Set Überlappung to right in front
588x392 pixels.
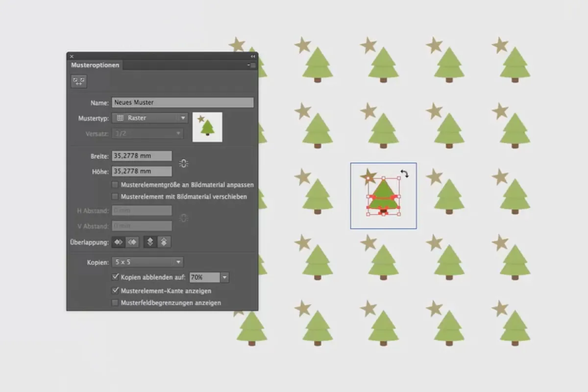131,242
